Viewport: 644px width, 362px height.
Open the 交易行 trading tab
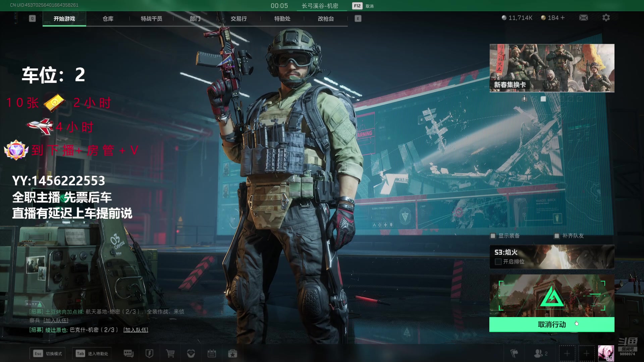pos(239,19)
